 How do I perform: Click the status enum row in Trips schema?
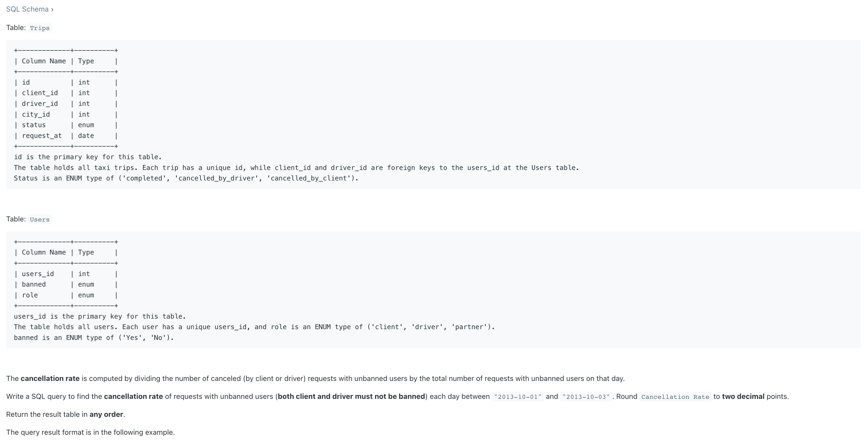[66, 125]
